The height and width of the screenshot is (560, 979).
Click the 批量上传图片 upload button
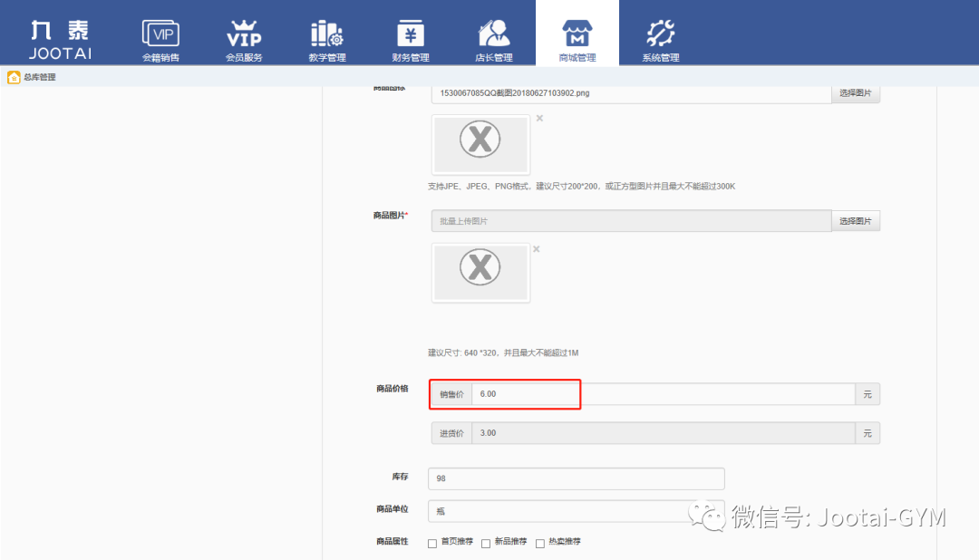pos(630,220)
